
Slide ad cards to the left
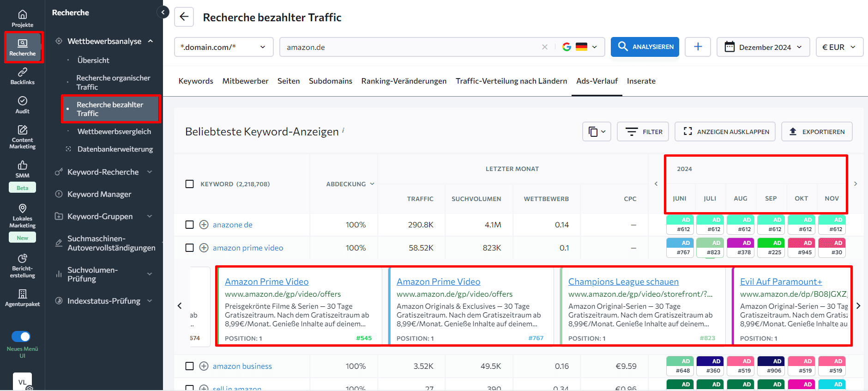click(x=180, y=305)
